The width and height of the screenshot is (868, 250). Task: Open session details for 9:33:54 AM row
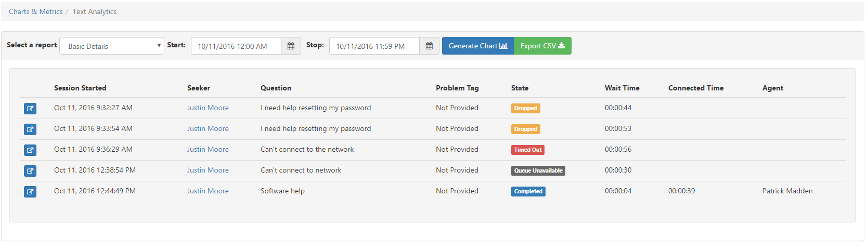(x=30, y=129)
